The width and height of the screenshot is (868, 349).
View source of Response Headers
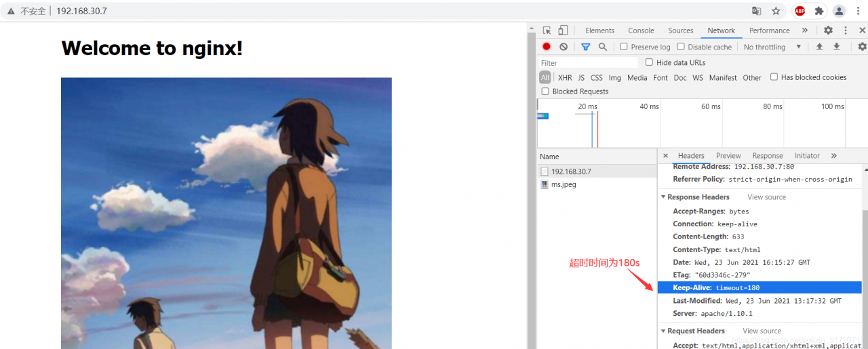click(766, 197)
